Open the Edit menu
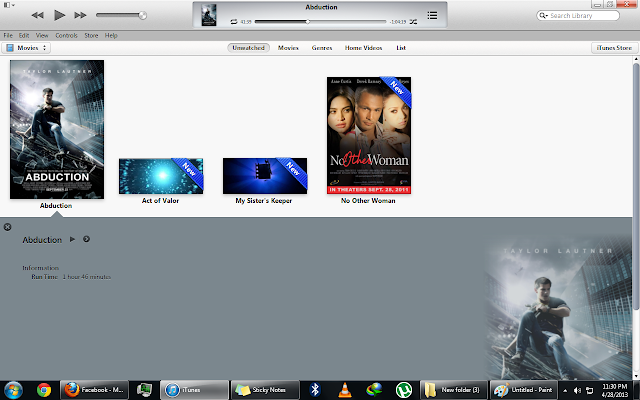This screenshot has width=640, height=400. (24, 36)
